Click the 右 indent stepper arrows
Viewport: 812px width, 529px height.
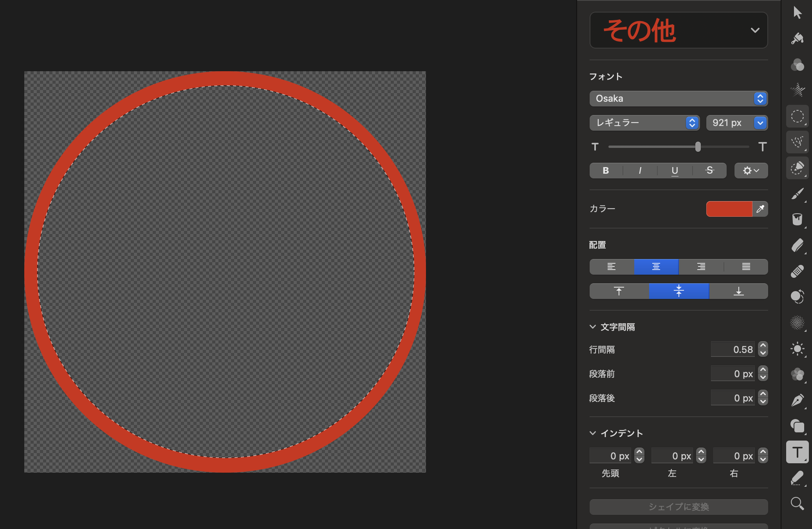click(763, 456)
